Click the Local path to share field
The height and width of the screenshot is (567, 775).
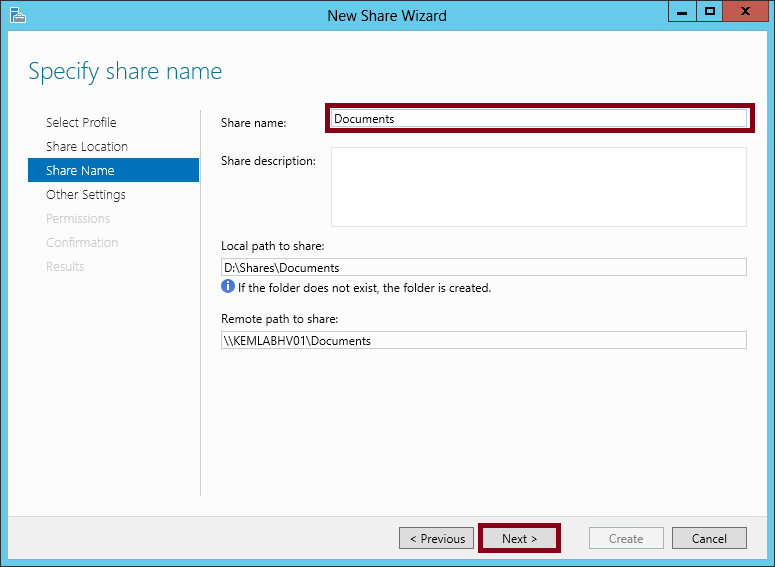click(x=484, y=267)
